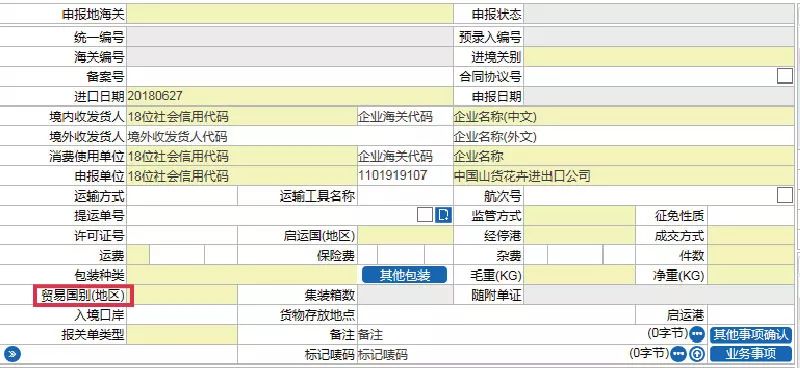Image resolution: width=800 pixels, height=368 pixels.
Task: Click the 成交方式 input field
Action: (x=751, y=236)
